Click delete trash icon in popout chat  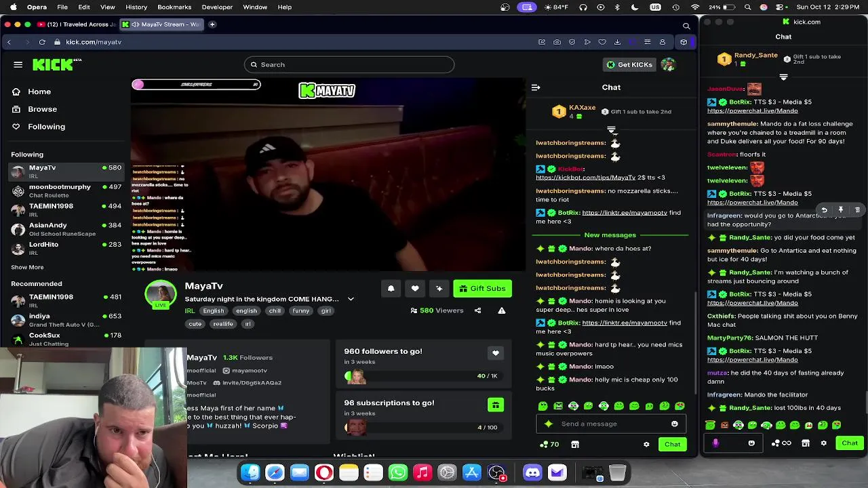point(857,210)
